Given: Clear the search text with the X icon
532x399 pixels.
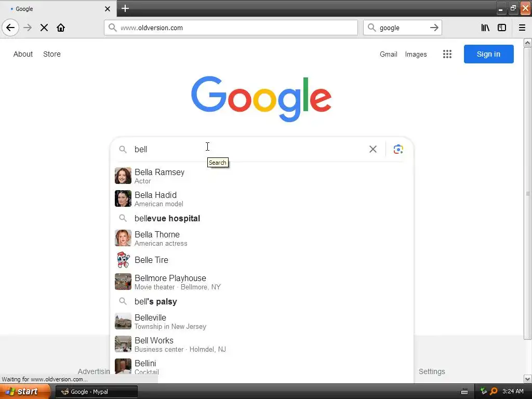Looking at the screenshot, I should point(373,149).
